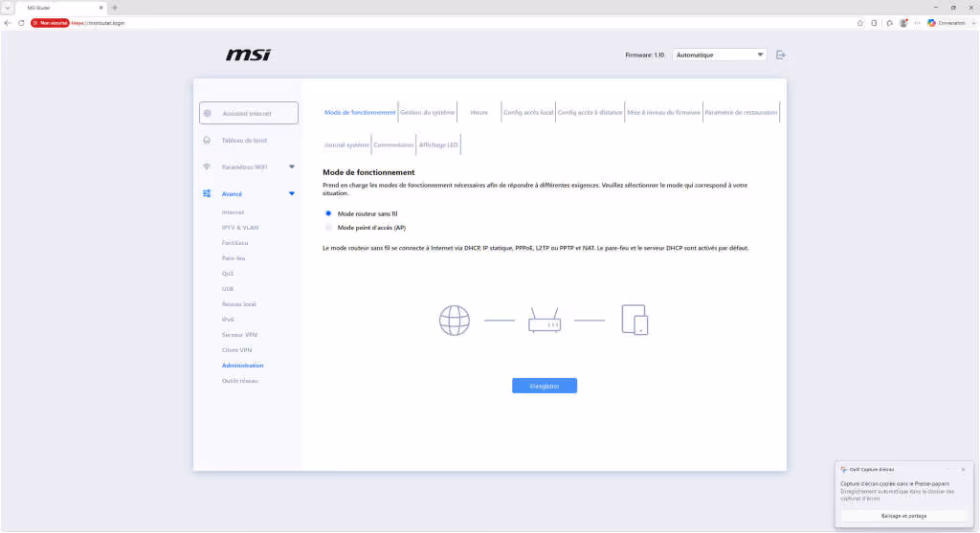Click the logout icon next to language dropdown
Screen dimensions: 980x533
(781, 55)
